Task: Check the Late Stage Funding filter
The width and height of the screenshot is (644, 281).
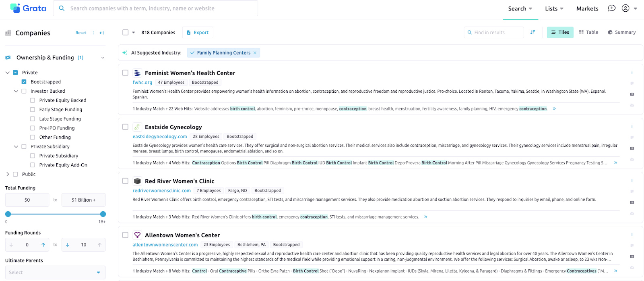Action: click(33, 119)
